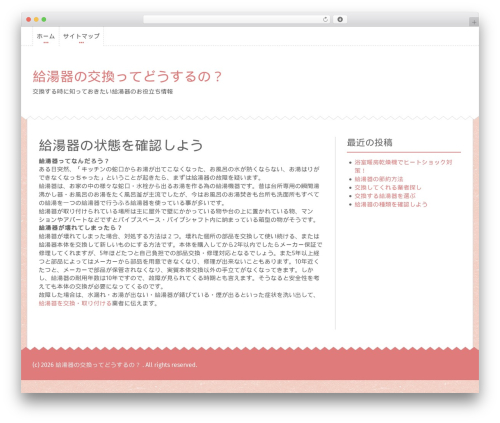Click sidebar heading 最近の投稿
The height and width of the screenshot is (423, 500).
369,143
